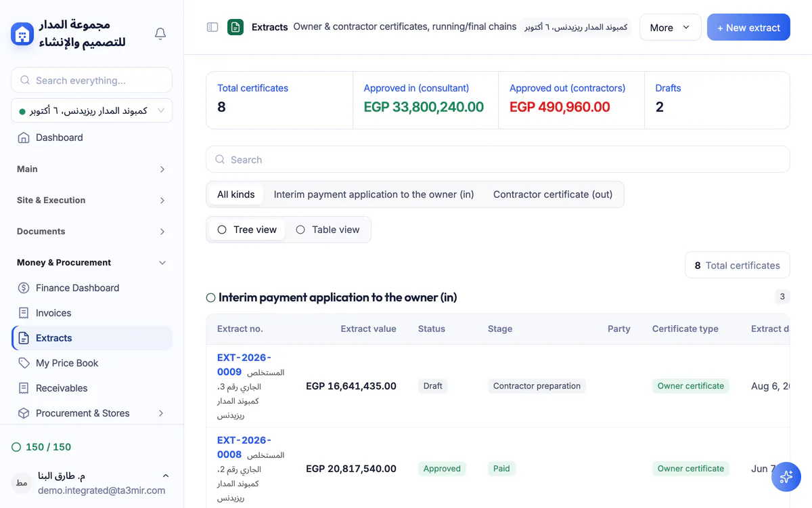Click the Dashboard home icon
Viewport: 812px width, 508px height.
pyautogui.click(x=24, y=137)
